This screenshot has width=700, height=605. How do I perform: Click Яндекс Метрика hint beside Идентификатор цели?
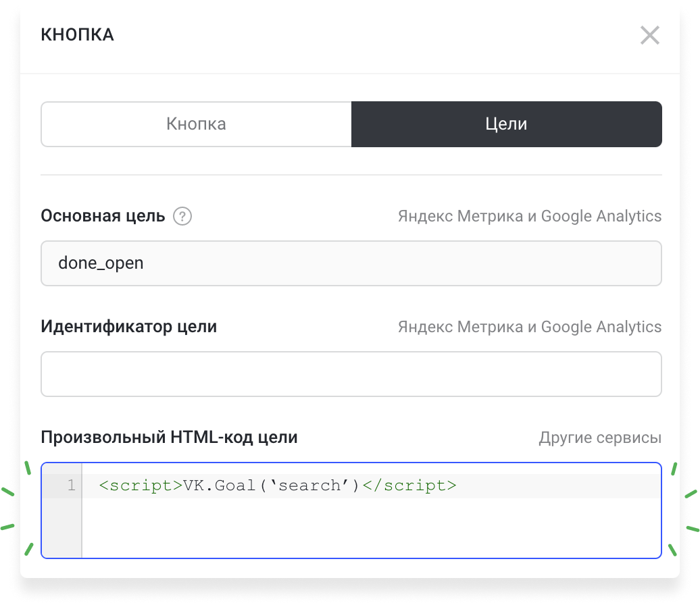(530, 327)
